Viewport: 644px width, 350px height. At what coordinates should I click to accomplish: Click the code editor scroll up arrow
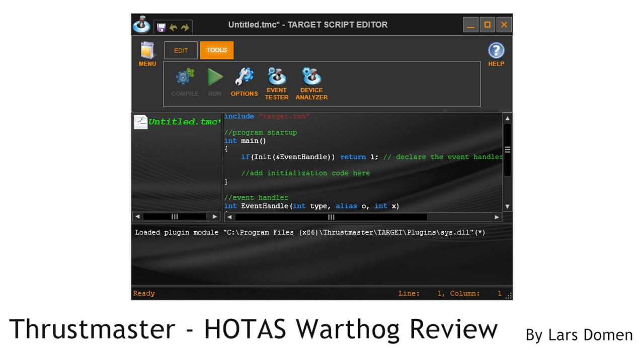(x=507, y=118)
